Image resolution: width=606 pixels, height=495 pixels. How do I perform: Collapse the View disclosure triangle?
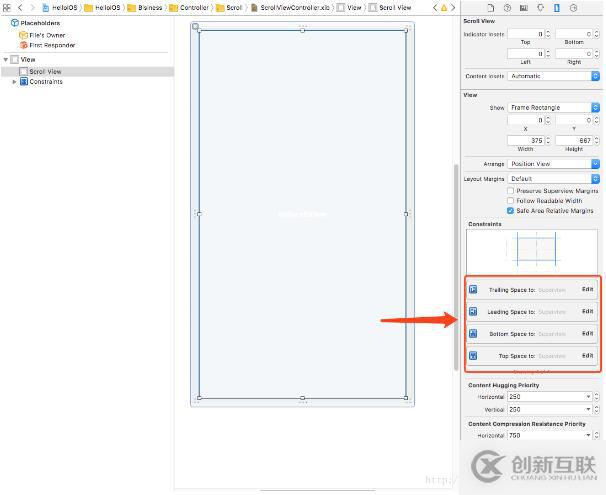click(x=5, y=60)
